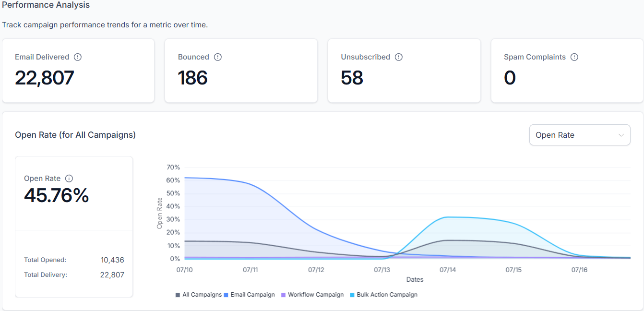This screenshot has height=311, width=644.
Task: Click the Bounced card label
Action: pos(193,57)
